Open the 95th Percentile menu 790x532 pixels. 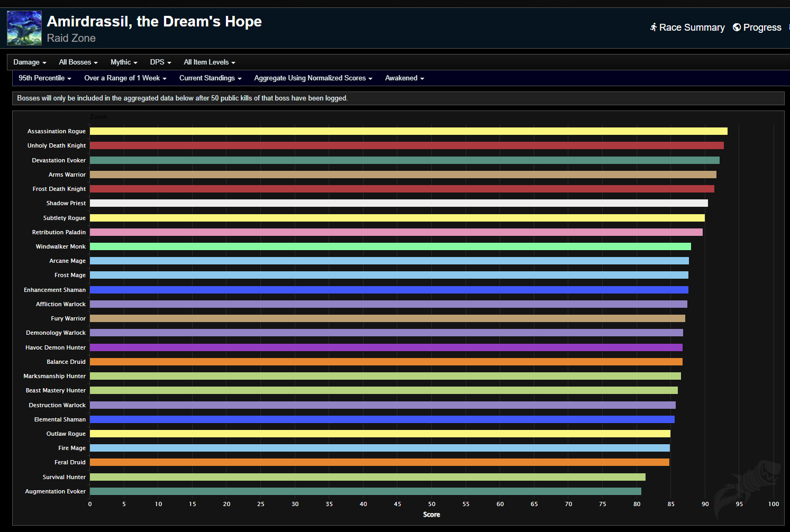coord(44,78)
